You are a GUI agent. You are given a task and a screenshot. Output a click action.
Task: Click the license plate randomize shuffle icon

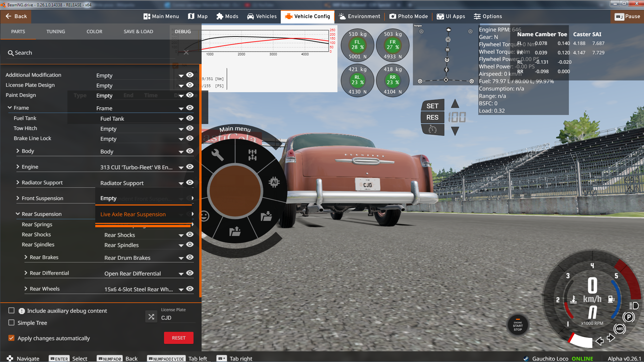[x=151, y=316]
